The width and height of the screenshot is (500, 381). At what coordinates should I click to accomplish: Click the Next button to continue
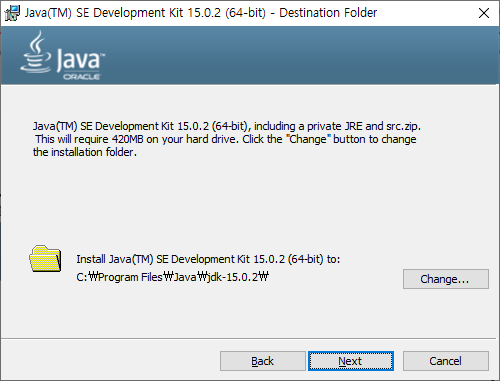[351, 361]
